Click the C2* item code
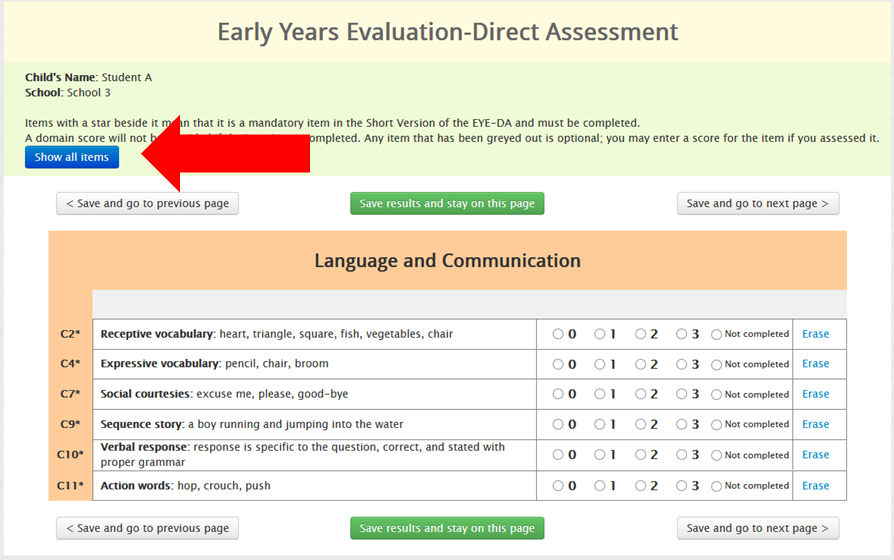The image size is (894, 560). point(70,334)
